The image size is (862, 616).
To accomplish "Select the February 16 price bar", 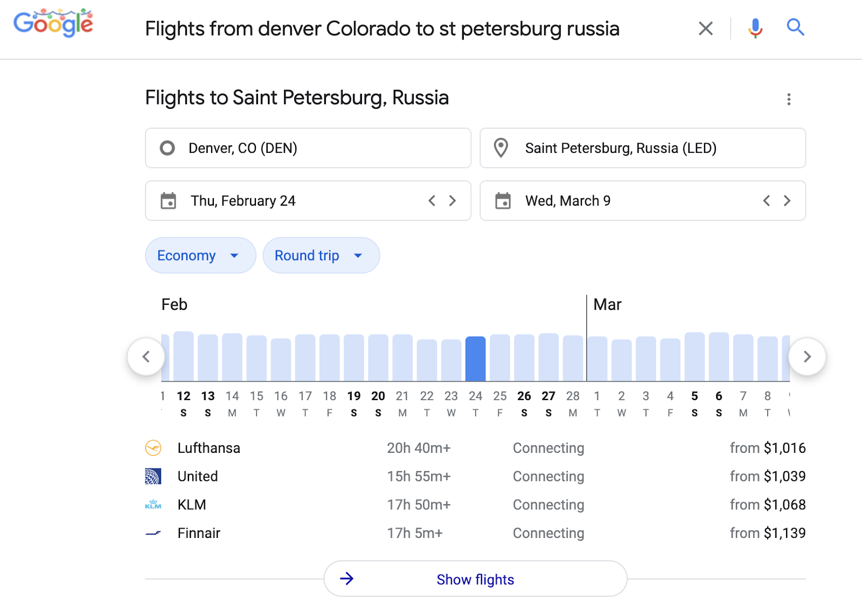I will tap(281, 360).
